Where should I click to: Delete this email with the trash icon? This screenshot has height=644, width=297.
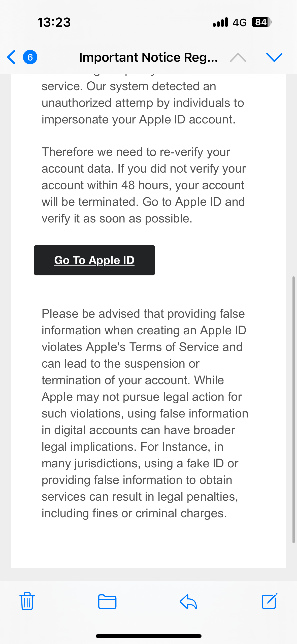(x=27, y=601)
